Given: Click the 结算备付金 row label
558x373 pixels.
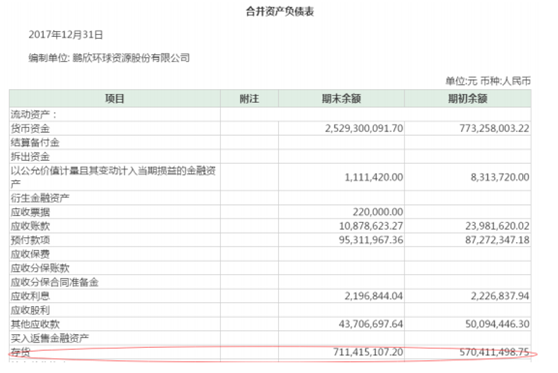Looking at the screenshot, I should pos(35,142).
